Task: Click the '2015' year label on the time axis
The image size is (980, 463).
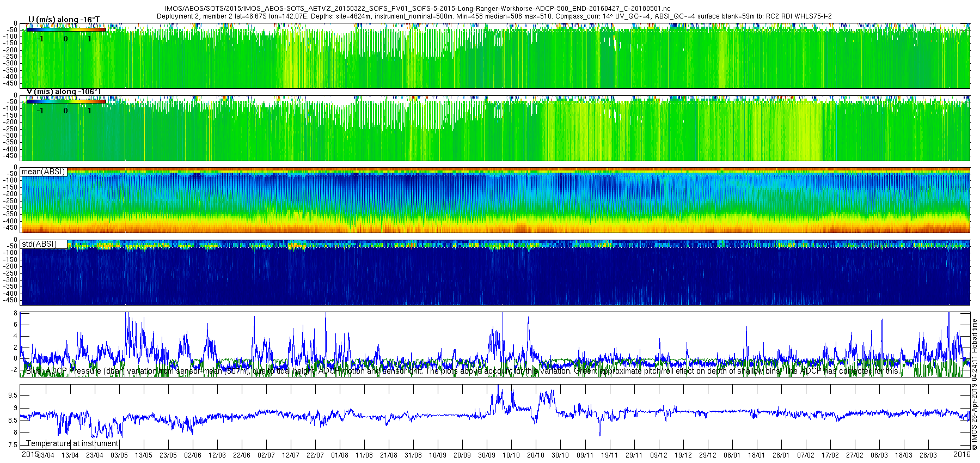Action: tap(30, 454)
